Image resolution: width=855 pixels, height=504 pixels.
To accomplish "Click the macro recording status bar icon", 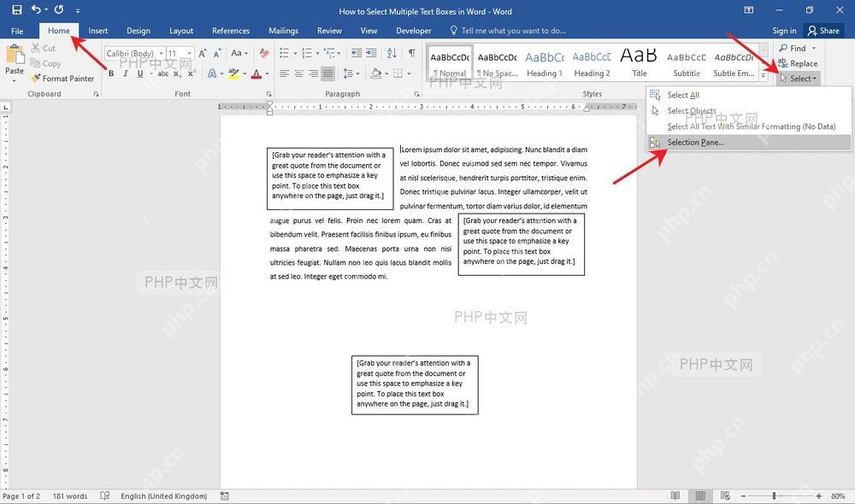I will tap(225, 495).
